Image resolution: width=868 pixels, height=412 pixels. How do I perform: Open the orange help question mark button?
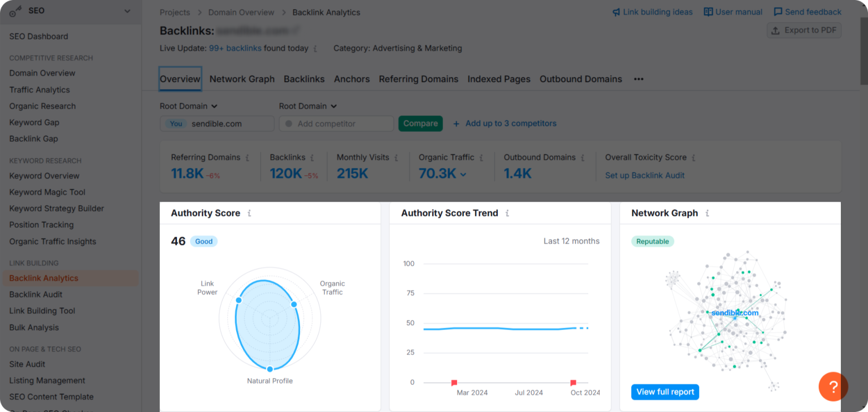tap(833, 387)
